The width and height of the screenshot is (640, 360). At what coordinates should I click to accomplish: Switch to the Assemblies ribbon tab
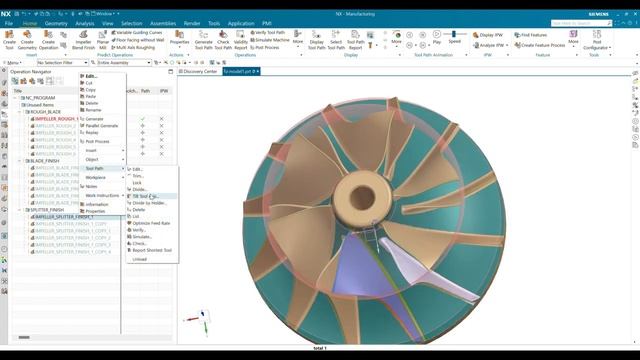point(163,23)
